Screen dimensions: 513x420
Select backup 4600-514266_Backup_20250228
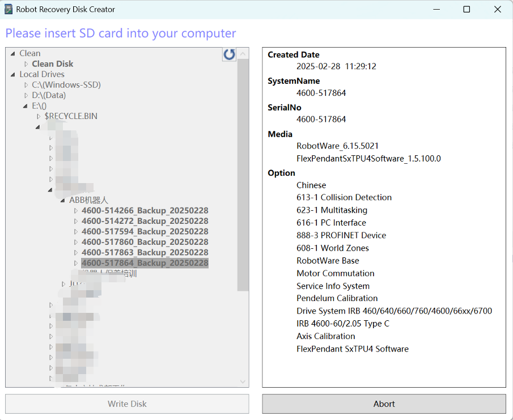click(145, 211)
